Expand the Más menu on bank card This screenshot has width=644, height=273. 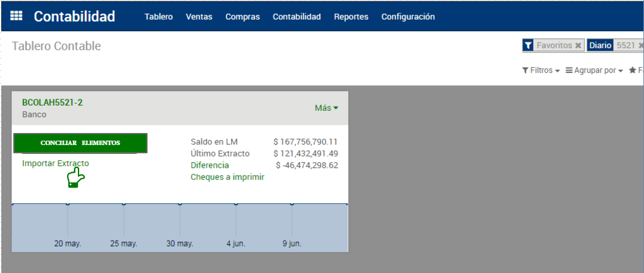326,108
